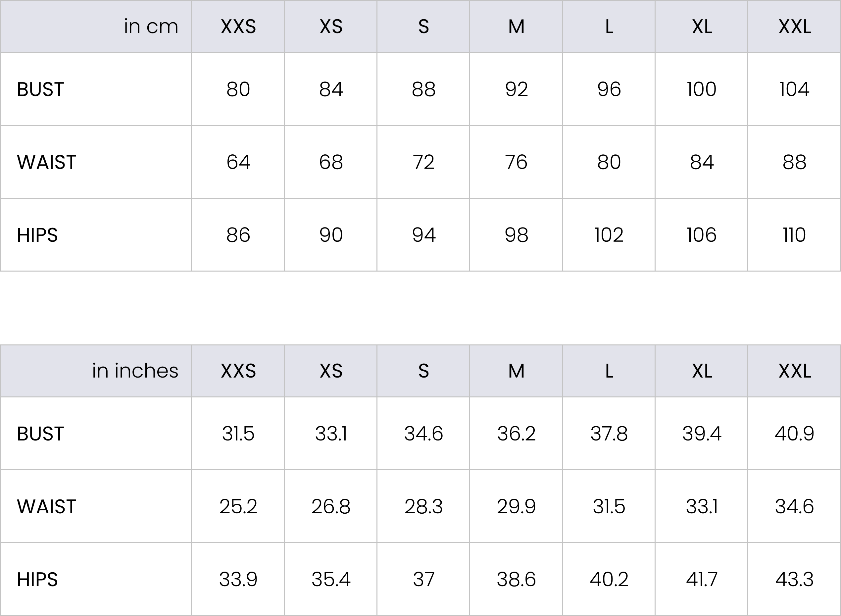The height and width of the screenshot is (616, 841).
Task: Select the BUST row label in cm table
Action: coord(40,89)
